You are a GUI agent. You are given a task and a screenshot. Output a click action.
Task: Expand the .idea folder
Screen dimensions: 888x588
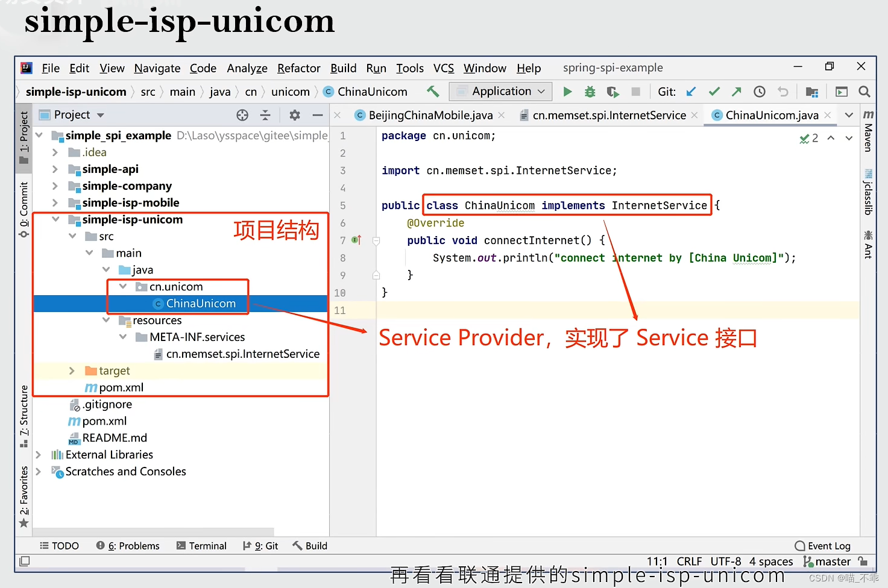55,152
